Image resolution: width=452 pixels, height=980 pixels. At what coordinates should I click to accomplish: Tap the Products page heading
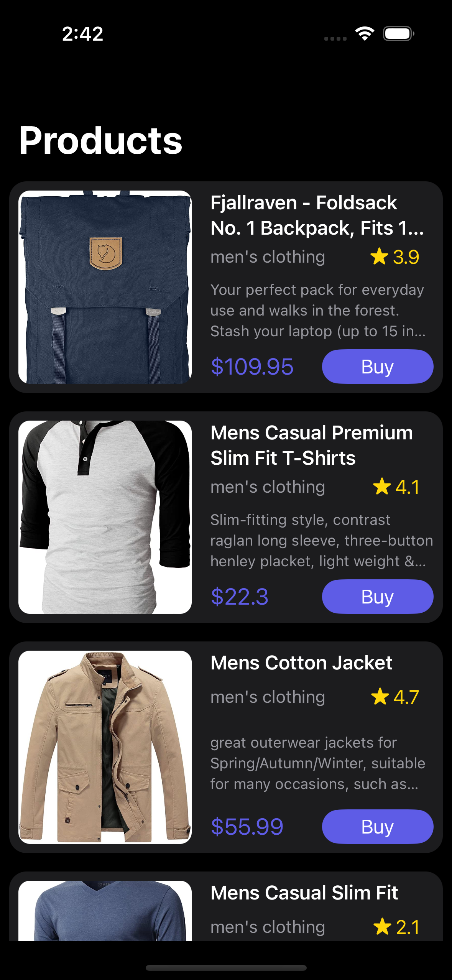tap(101, 141)
